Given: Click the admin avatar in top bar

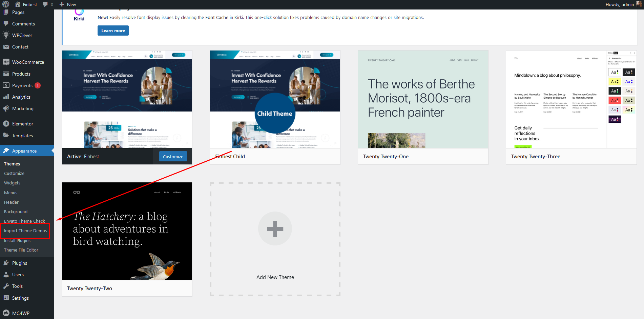Looking at the screenshot, I should 639,4.
